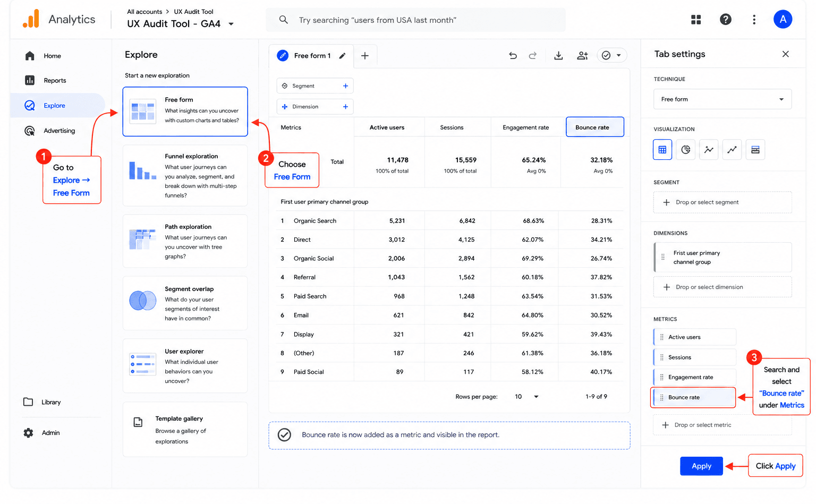Select the Bounce rate metric chip
This screenshot has width=816, height=504.
coord(693,397)
